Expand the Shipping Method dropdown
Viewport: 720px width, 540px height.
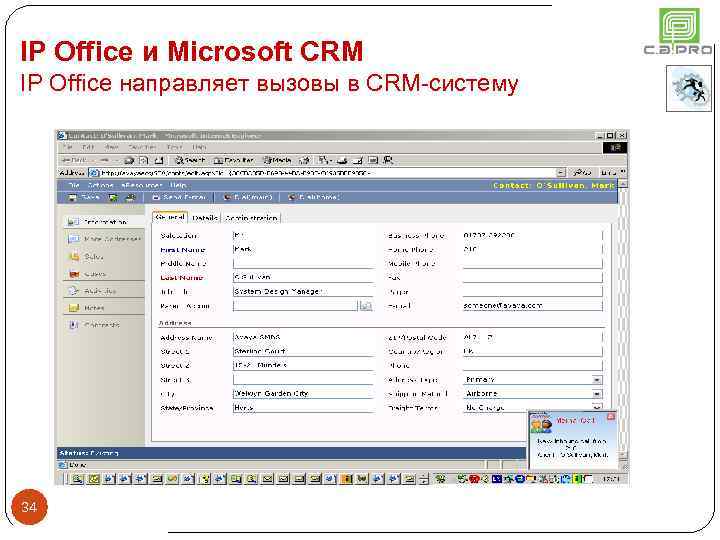(596, 394)
